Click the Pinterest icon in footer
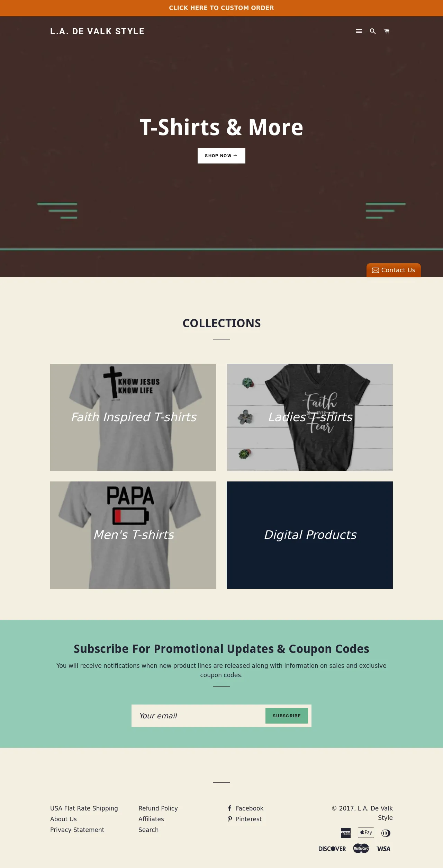 [229, 819]
